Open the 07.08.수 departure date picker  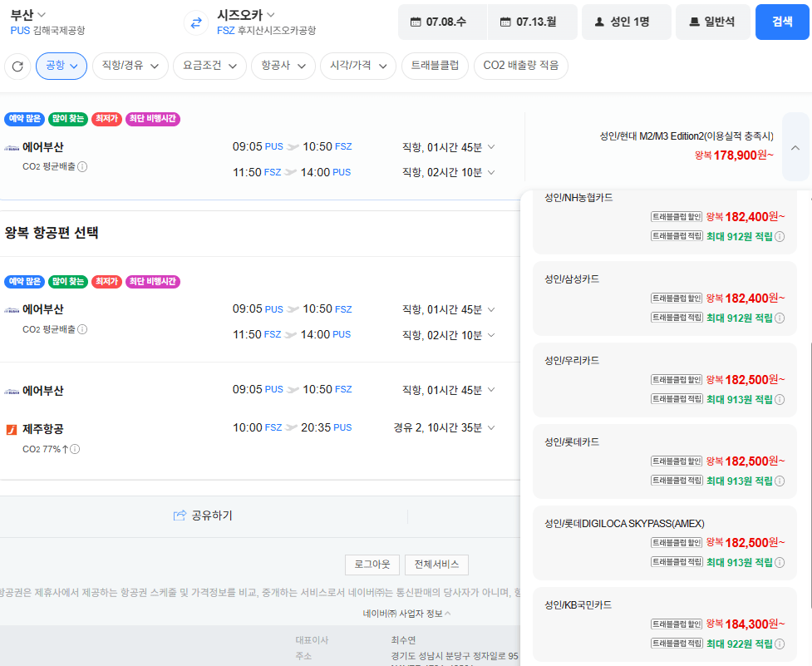[442, 22]
